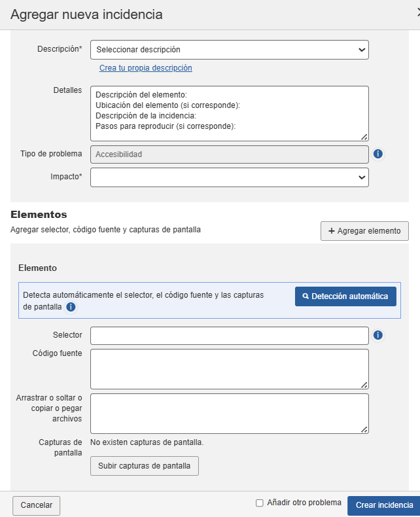Click magnifier icon in Detección automática

(306, 296)
